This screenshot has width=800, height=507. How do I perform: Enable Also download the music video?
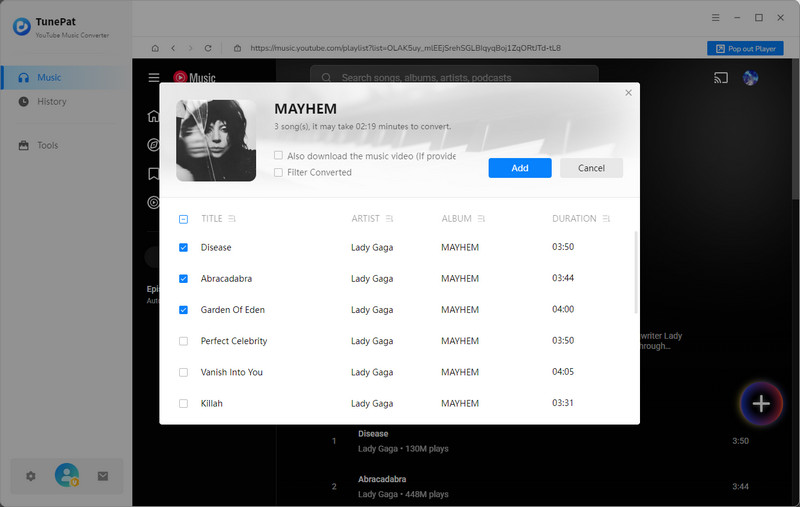[278, 156]
